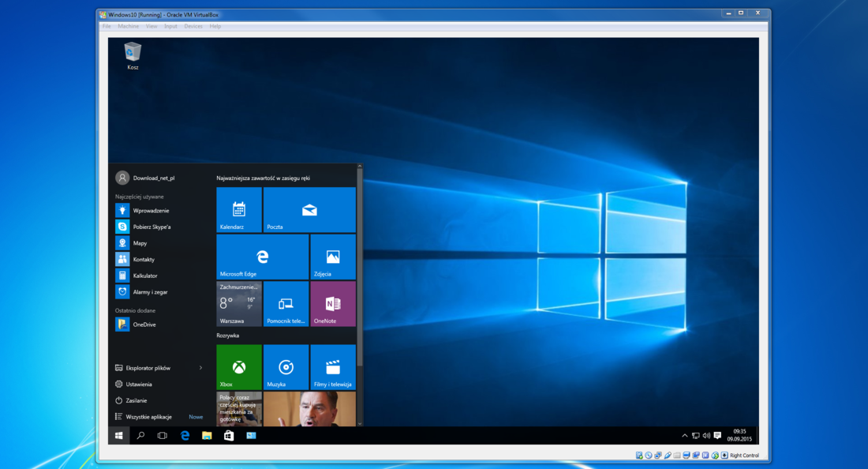868x469 pixels.
Task: Open the taskbar search magnifier
Action: click(140, 436)
